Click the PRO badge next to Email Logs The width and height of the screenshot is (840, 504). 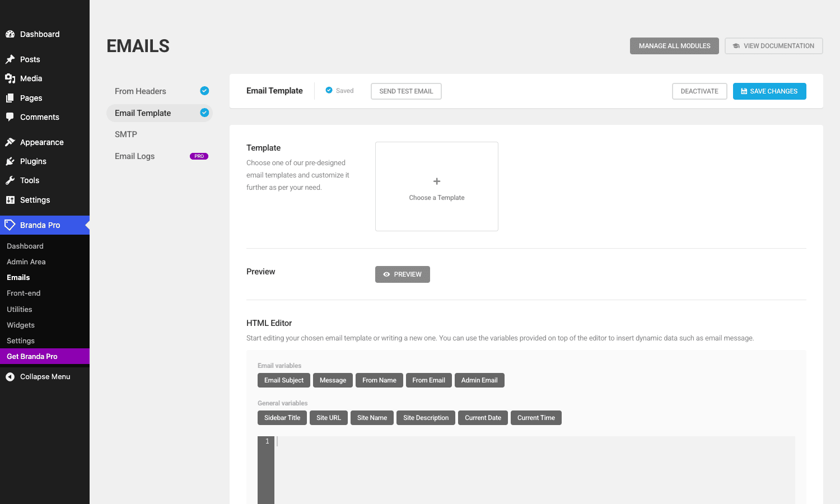199,156
